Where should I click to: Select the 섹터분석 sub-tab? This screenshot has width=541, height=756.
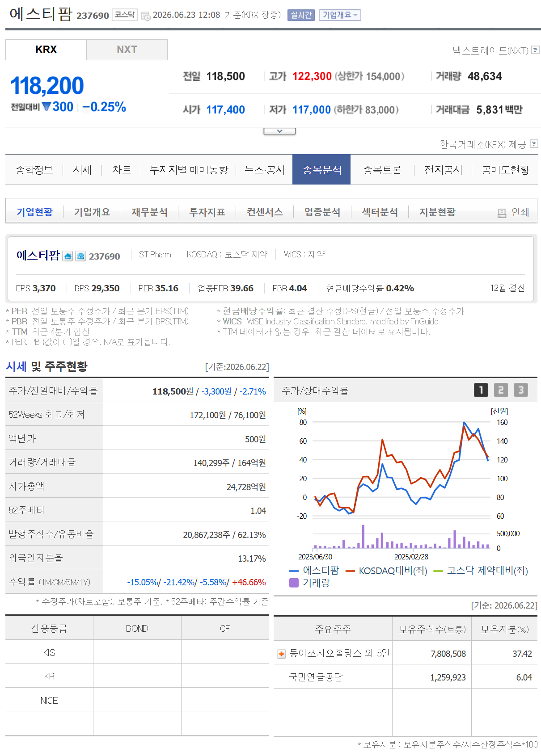coord(380,212)
